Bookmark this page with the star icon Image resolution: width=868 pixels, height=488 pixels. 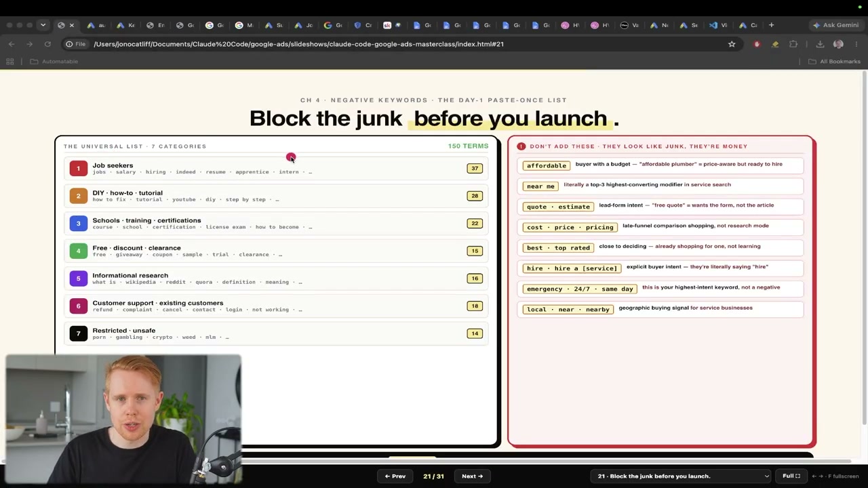pos(732,44)
